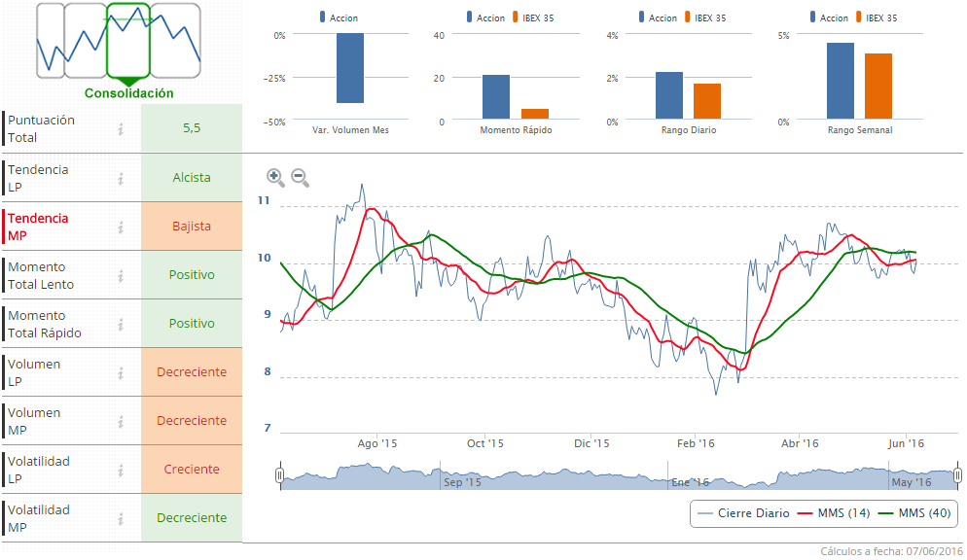
Task: Toggle IBEX 35 legend in Rango Diario chart
Action: (703, 17)
